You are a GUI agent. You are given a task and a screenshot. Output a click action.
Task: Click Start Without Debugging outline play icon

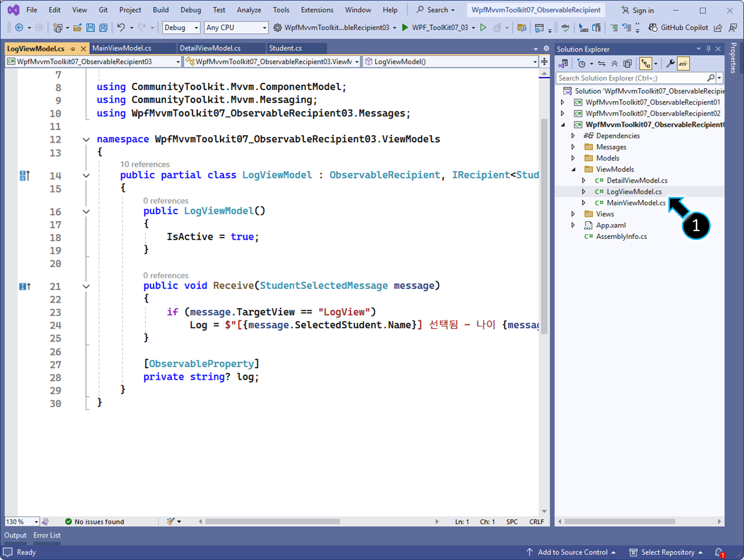click(x=483, y=28)
